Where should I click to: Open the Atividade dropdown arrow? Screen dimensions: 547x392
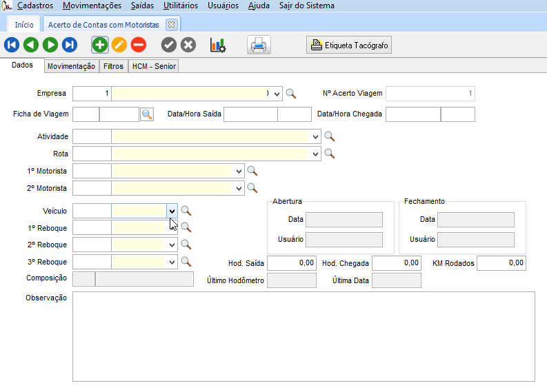316,136
